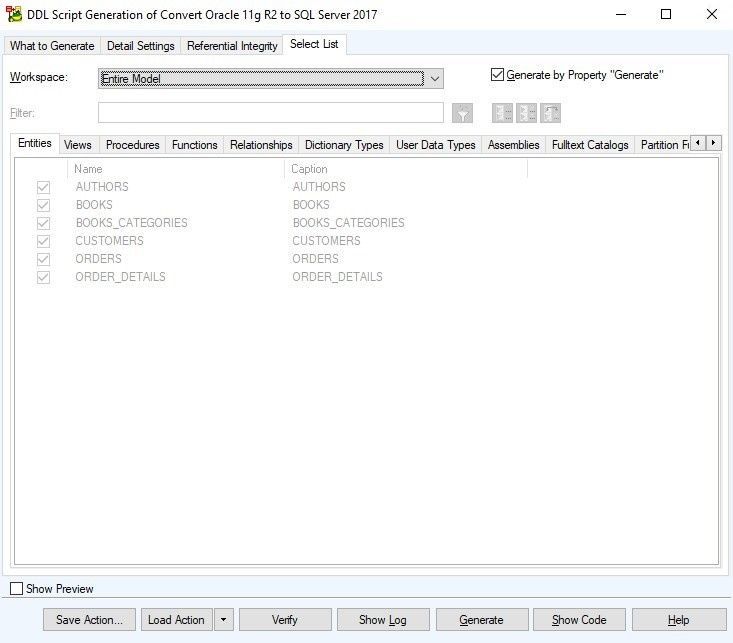Go to Referential Integrity tab
This screenshot has height=643, width=733.
coord(232,46)
